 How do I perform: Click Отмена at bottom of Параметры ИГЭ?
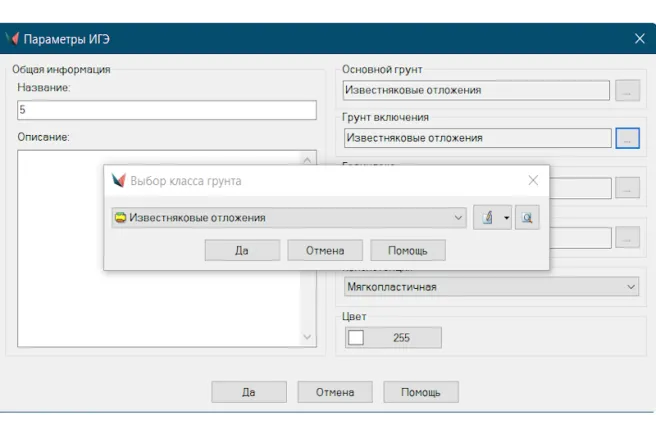click(335, 392)
